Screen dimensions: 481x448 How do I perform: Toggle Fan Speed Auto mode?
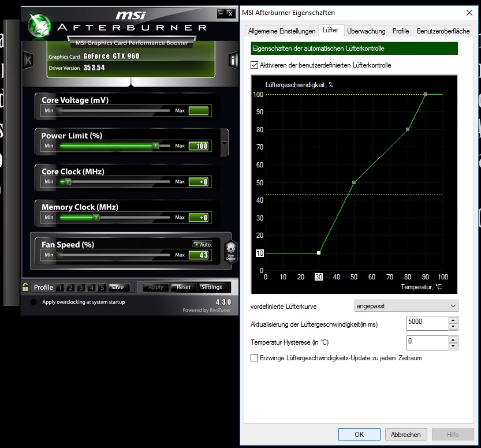(202, 244)
